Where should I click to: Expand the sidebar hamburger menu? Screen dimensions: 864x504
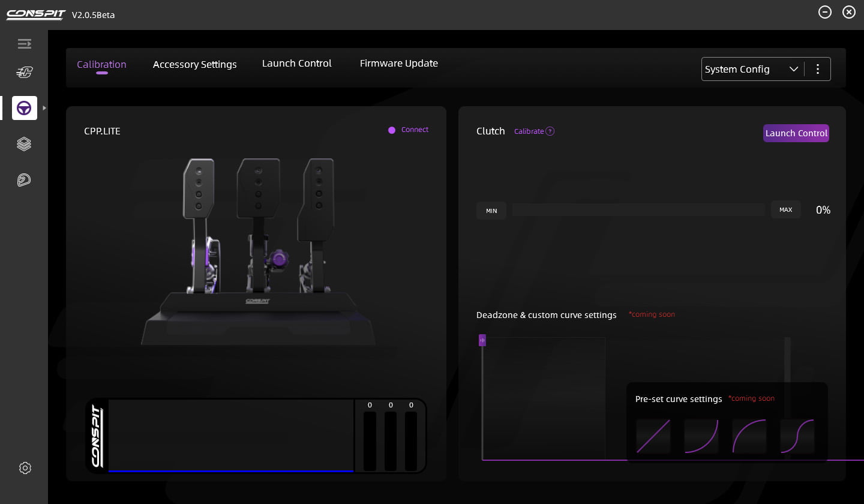pyautogui.click(x=24, y=44)
